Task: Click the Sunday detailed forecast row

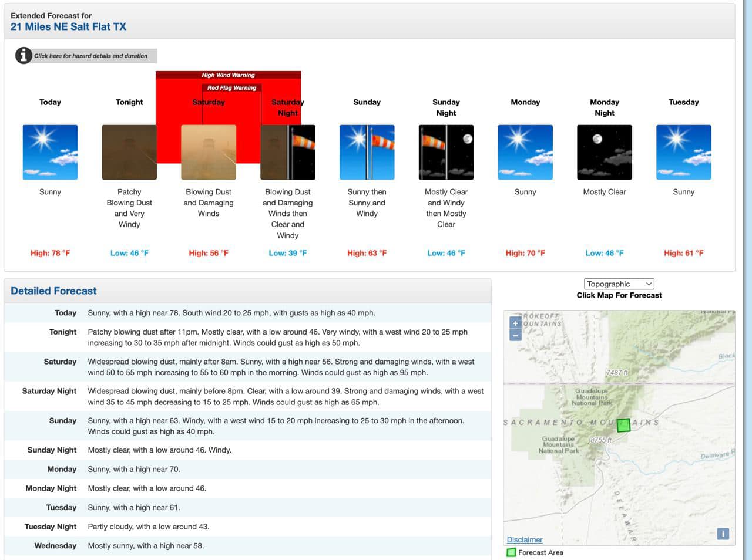Action: 247,426
